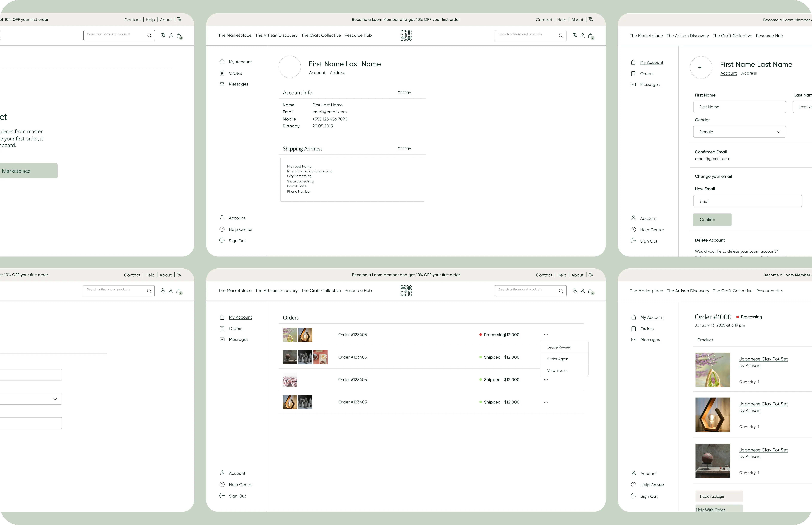The width and height of the screenshot is (812, 525).
Task: Open The Artisan Discovery nav item on the Orders screen
Action: (276, 291)
